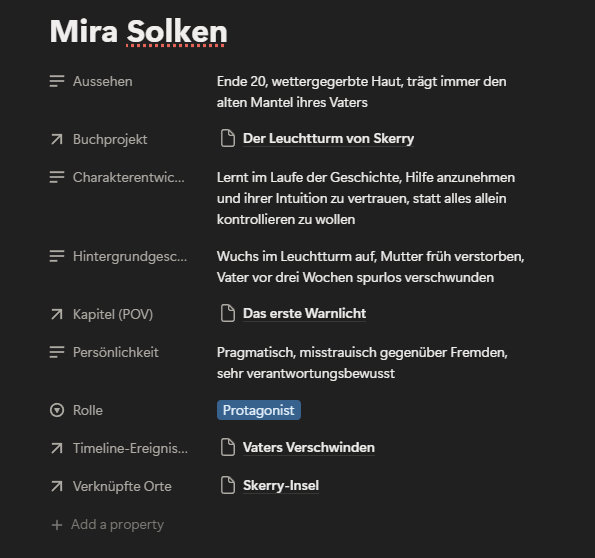The width and height of the screenshot is (595, 558).
Task: Click the page icon of Das erste Warnlicht
Action: pyautogui.click(x=228, y=313)
